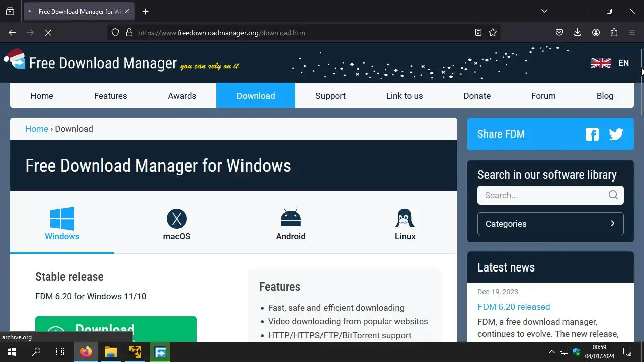This screenshot has height=362, width=644.
Task: Open Windows Start menu
Action: coord(12,352)
